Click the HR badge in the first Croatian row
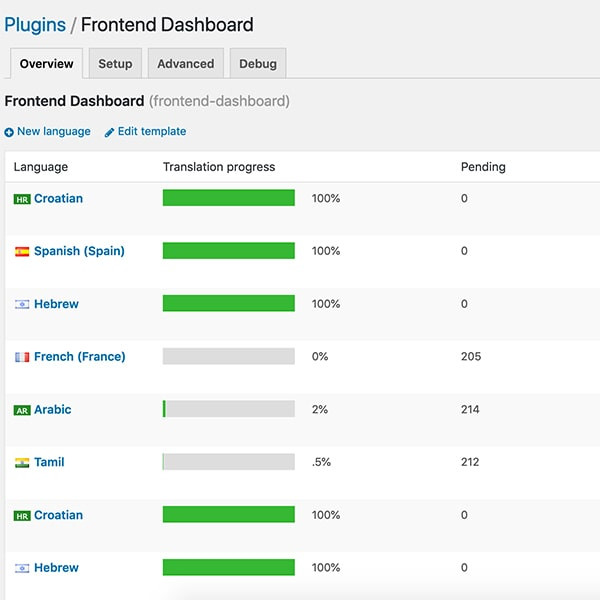Viewport: 600px width, 600px height. pyautogui.click(x=22, y=199)
